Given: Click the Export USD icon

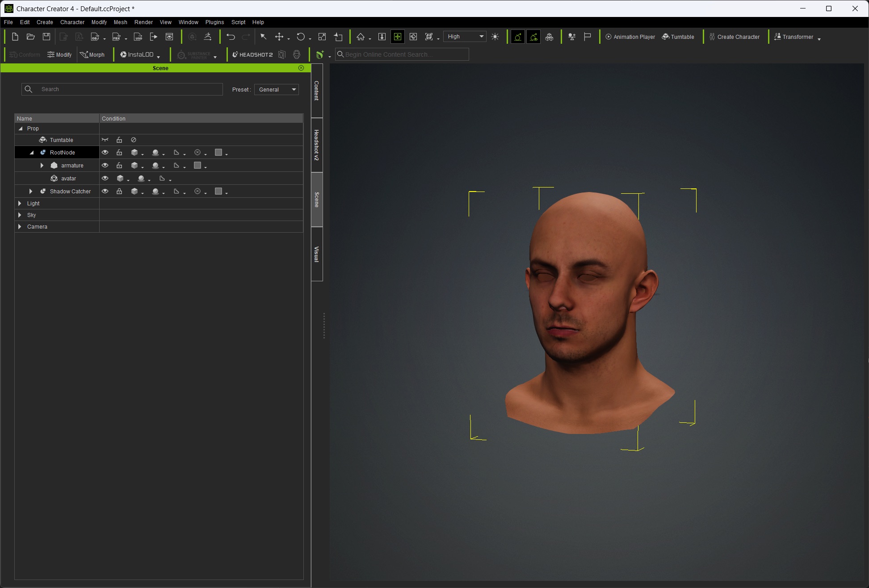Looking at the screenshot, I should (138, 37).
